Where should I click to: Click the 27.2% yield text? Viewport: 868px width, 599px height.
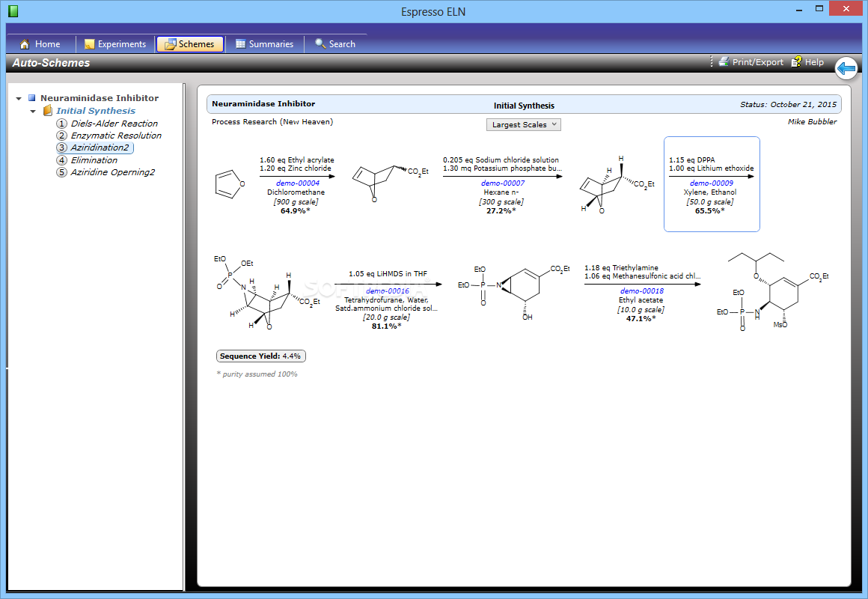pyautogui.click(x=501, y=211)
